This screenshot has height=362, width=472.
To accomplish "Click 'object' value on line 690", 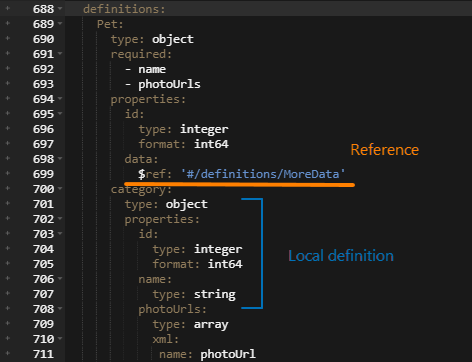I will tap(173, 39).
